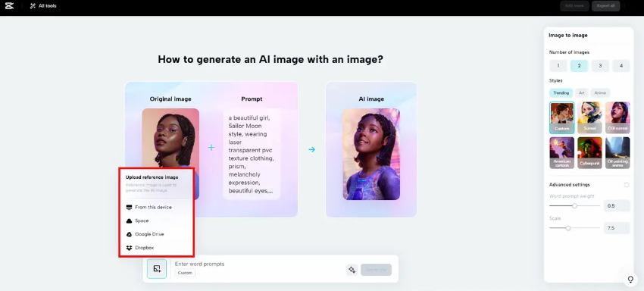This screenshot has width=644, height=291.
Task: Select the Surreal style thumbnail
Action: point(589,117)
